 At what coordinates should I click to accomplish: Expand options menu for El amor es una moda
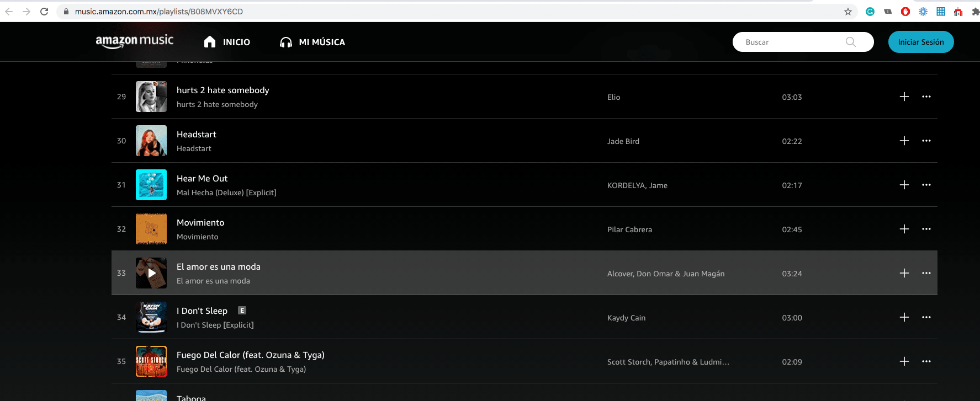926,273
